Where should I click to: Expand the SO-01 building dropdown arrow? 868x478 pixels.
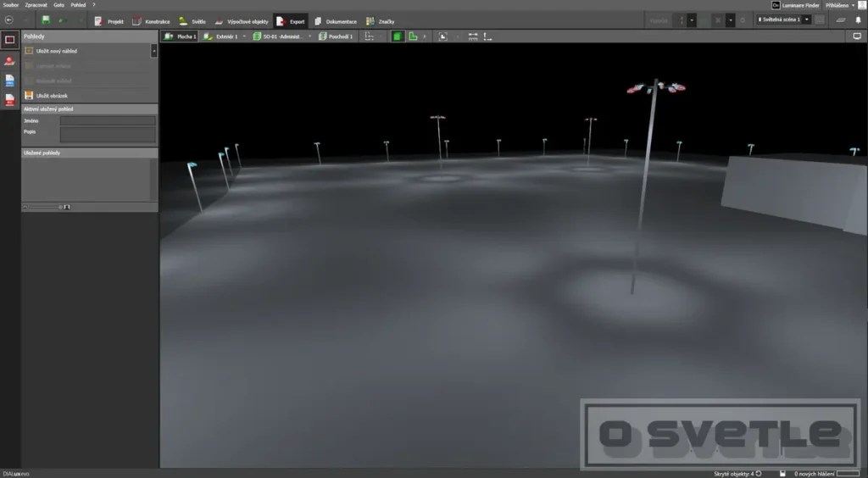pyautogui.click(x=309, y=36)
